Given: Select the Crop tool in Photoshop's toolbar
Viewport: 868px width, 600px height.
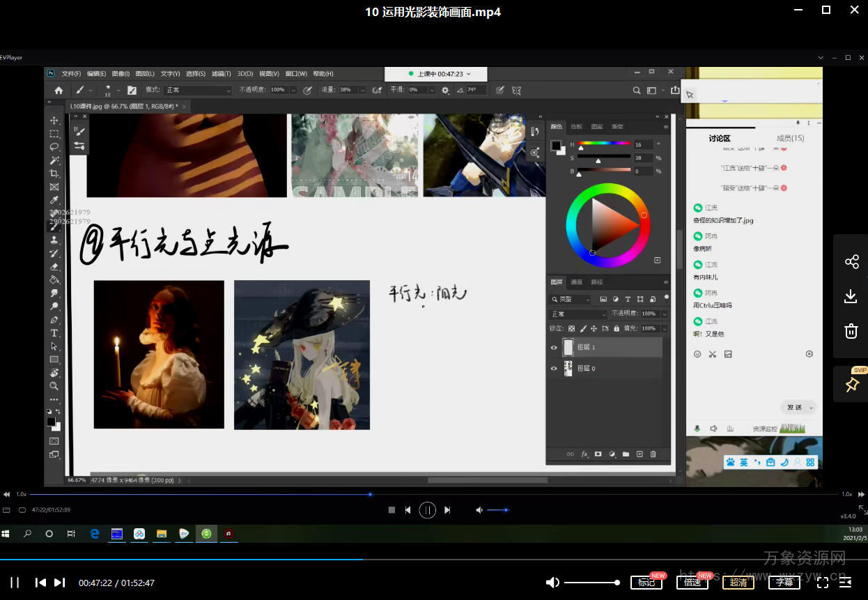Looking at the screenshot, I should click(54, 174).
